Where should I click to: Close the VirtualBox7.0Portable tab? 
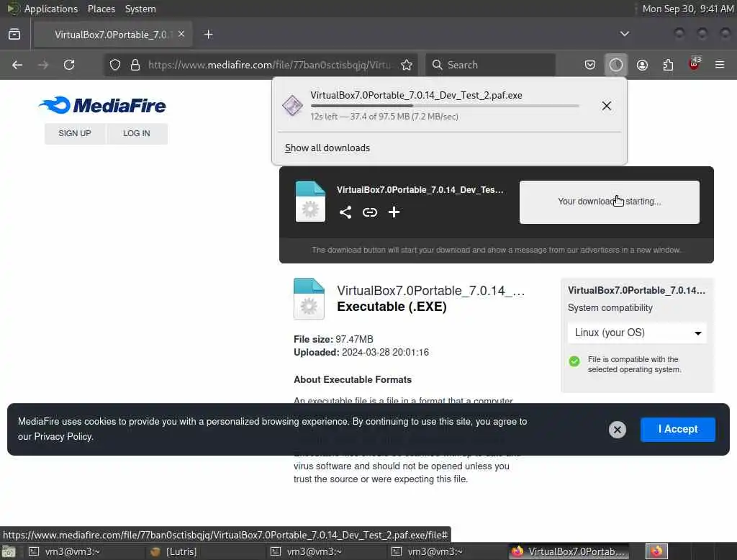[181, 35]
